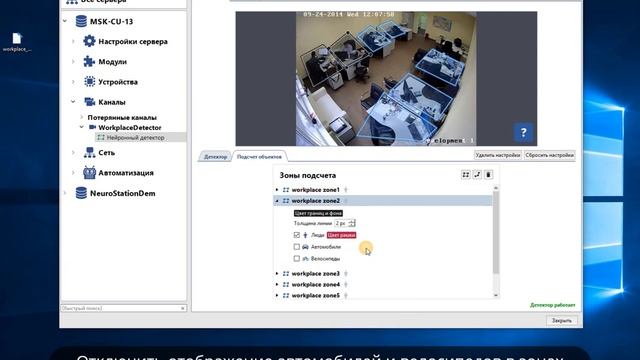Viewport: 640px width, 360px height.
Task: Click the zone icon of workplace zone2
Action: [x=286, y=201]
